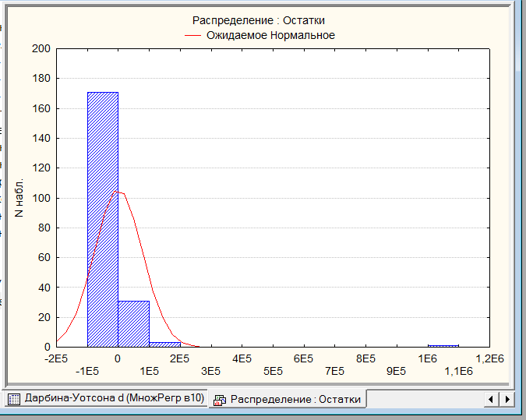Viewport: 526px width, 420px height.
Task: Click the X axis label 1E6
Action: [428, 359]
